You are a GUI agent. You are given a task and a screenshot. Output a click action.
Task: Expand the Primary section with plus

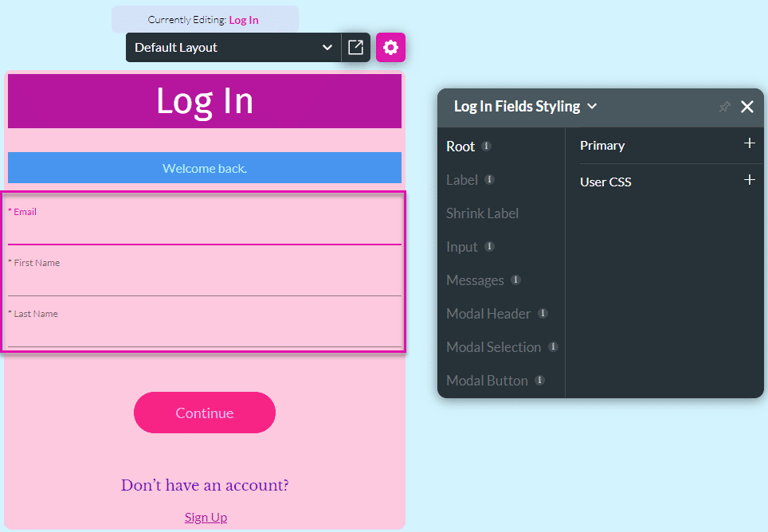pyautogui.click(x=749, y=145)
